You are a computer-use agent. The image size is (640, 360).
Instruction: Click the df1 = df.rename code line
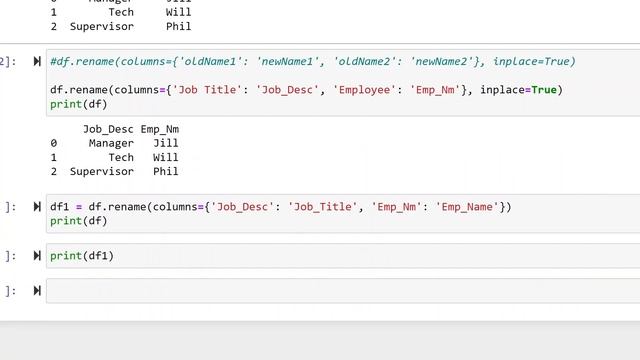[x=280, y=207]
